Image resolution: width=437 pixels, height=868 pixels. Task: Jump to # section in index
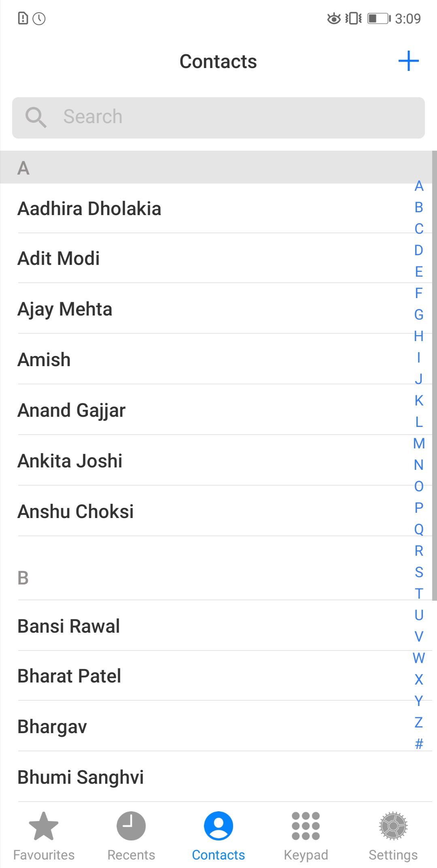[x=419, y=744]
